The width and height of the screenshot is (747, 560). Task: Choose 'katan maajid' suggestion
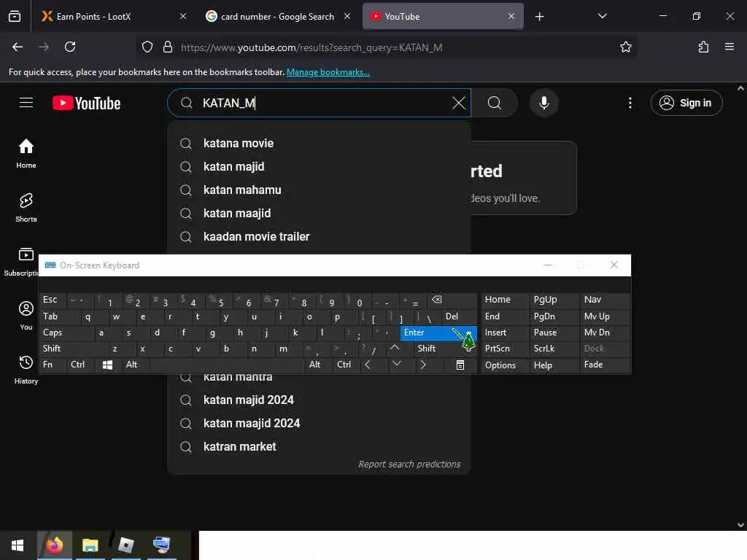319,214
